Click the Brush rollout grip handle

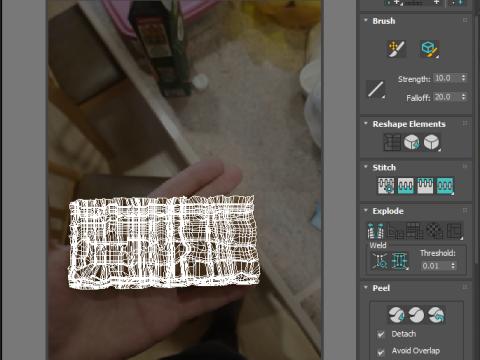pyautogui.click(x=465, y=20)
